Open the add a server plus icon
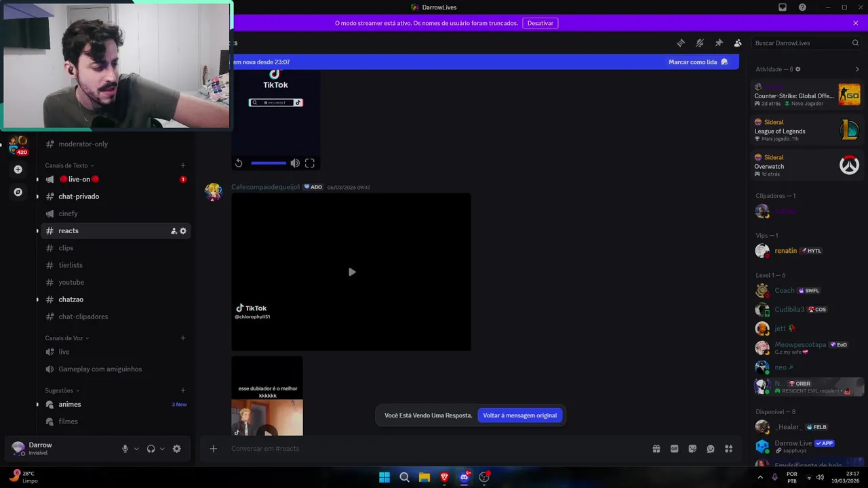This screenshot has width=868, height=488. click(x=18, y=169)
